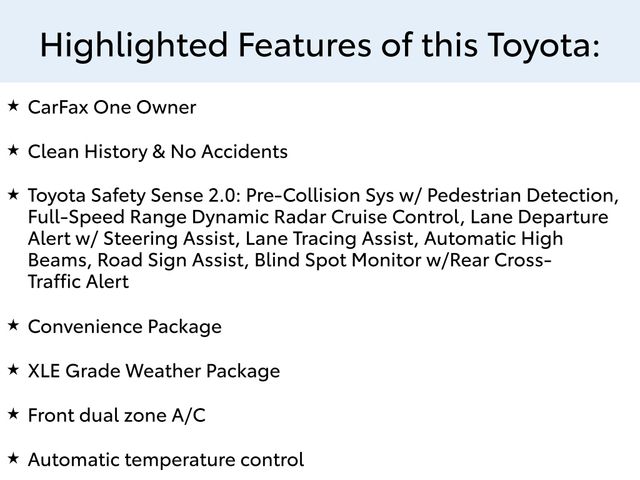The height and width of the screenshot is (480, 640).
Task: Click the star beside CarFax One Owner
Action: point(13,106)
